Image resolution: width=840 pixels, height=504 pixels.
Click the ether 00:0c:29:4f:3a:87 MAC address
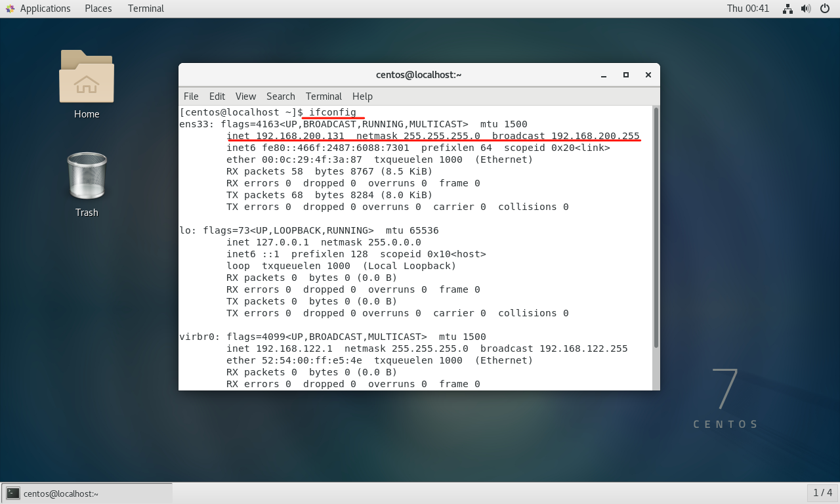click(294, 159)
